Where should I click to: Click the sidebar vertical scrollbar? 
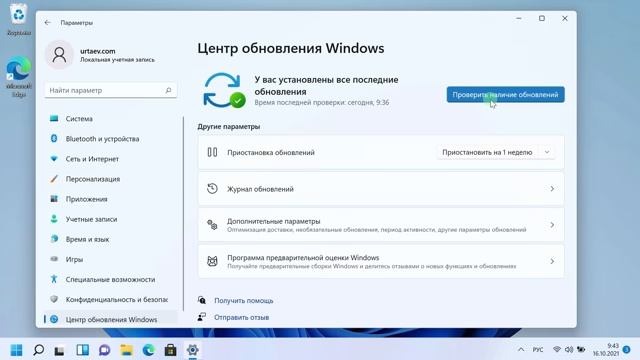tap(183, 213)
